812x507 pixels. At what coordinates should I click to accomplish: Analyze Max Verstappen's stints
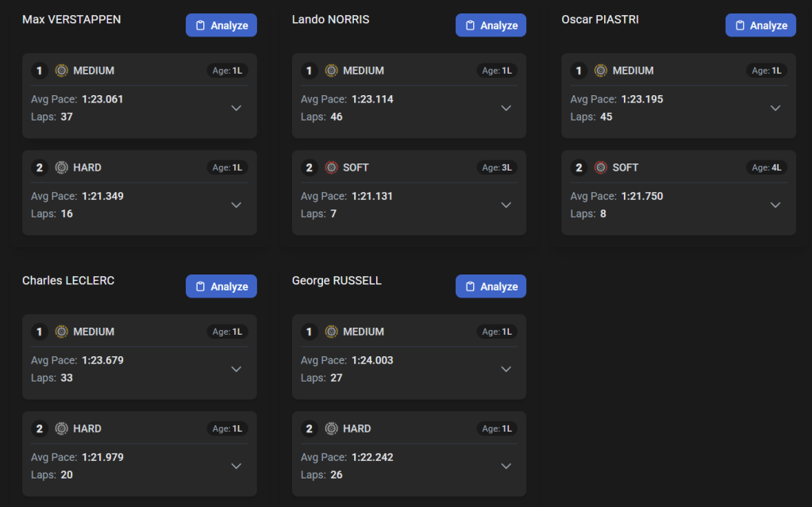tap(221, 25)
